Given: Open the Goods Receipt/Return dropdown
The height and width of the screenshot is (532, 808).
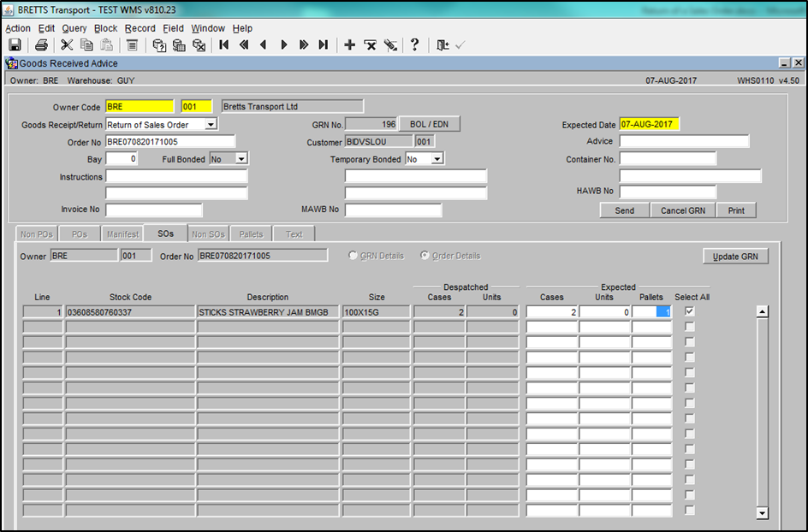Looking at the screenshot, I should point(211,125).
